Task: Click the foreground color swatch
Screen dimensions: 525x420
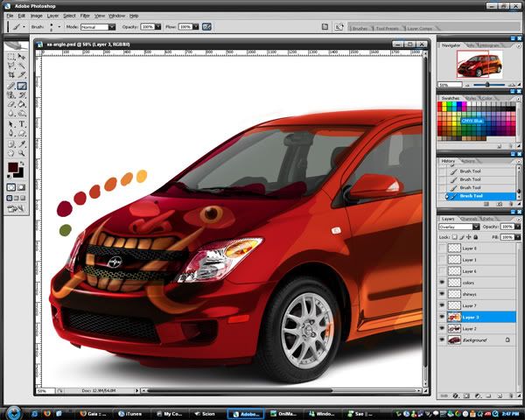Action: tap(13, 167)
